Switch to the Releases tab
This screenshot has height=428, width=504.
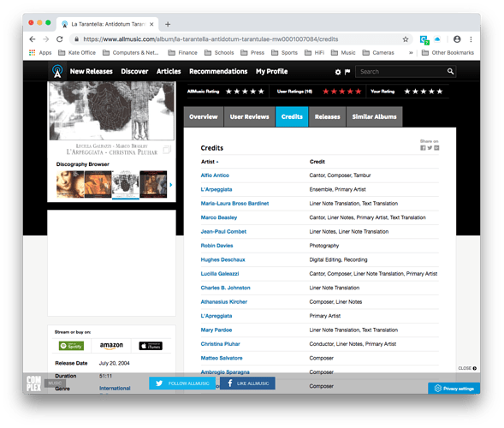coord(327,116)
